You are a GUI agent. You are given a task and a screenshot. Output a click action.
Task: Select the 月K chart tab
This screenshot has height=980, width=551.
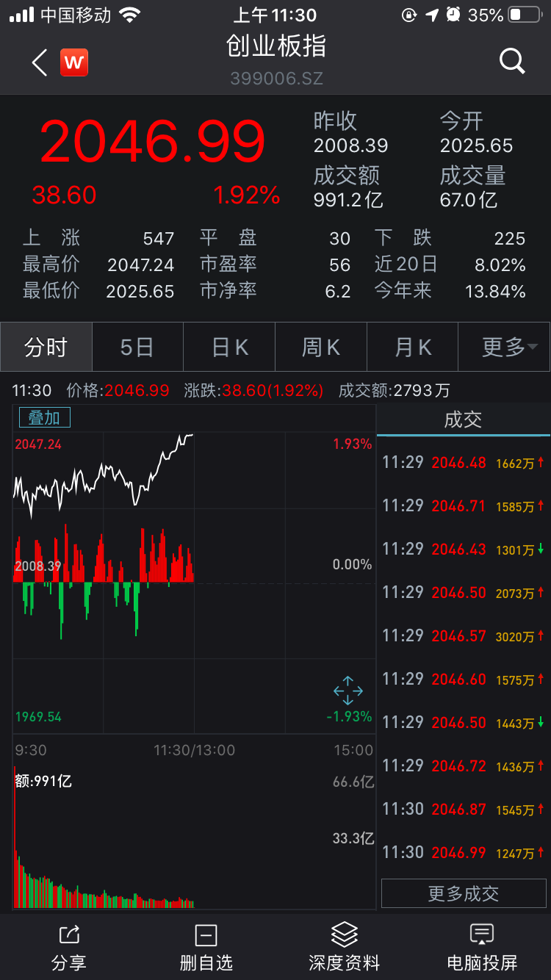pyautogui.click(x=413, y=347)
